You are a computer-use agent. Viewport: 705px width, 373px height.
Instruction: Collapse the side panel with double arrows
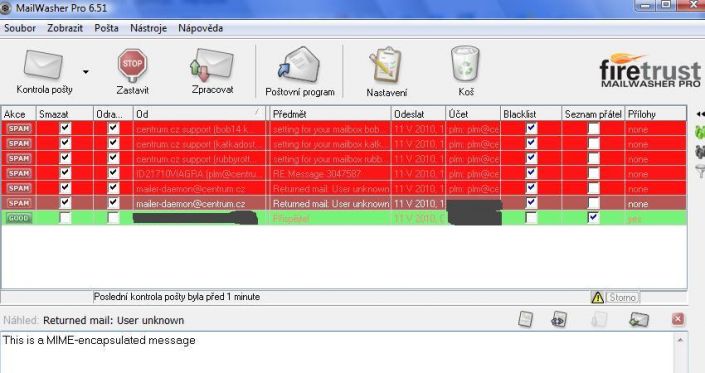pyautogui.click(x=700, y=114)
